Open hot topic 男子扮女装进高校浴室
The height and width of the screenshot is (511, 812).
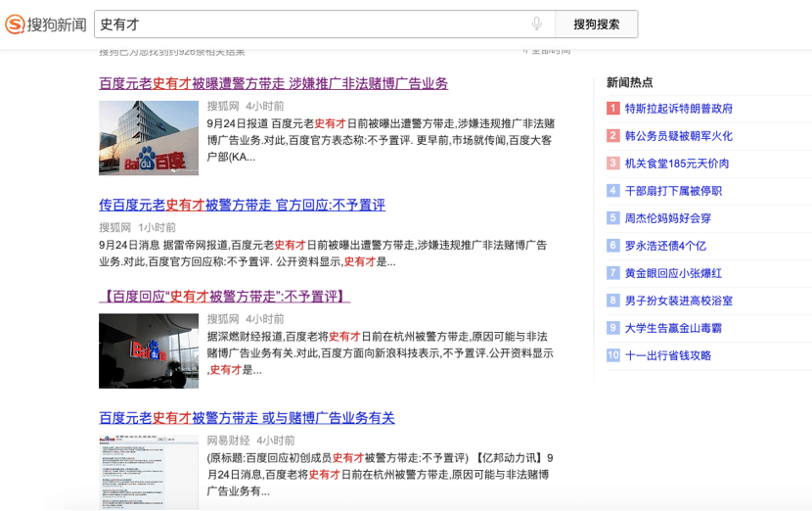tap(678, 301)
